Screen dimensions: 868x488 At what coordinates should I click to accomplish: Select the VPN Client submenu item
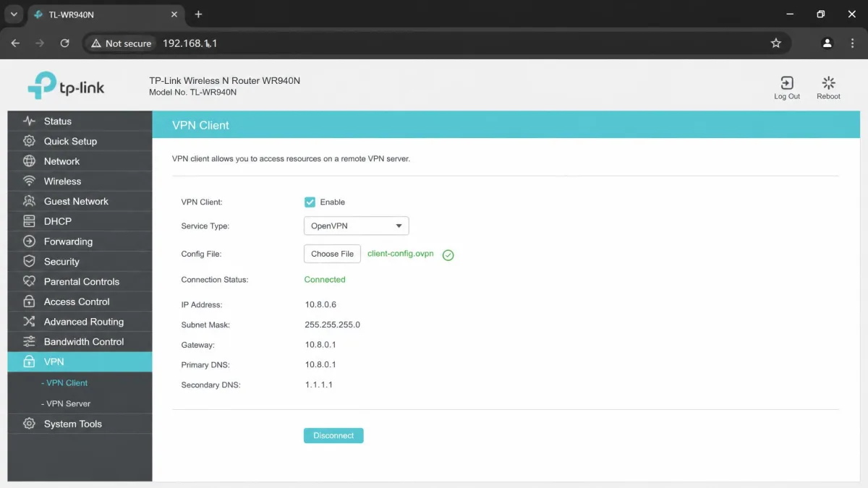[65, 383]
